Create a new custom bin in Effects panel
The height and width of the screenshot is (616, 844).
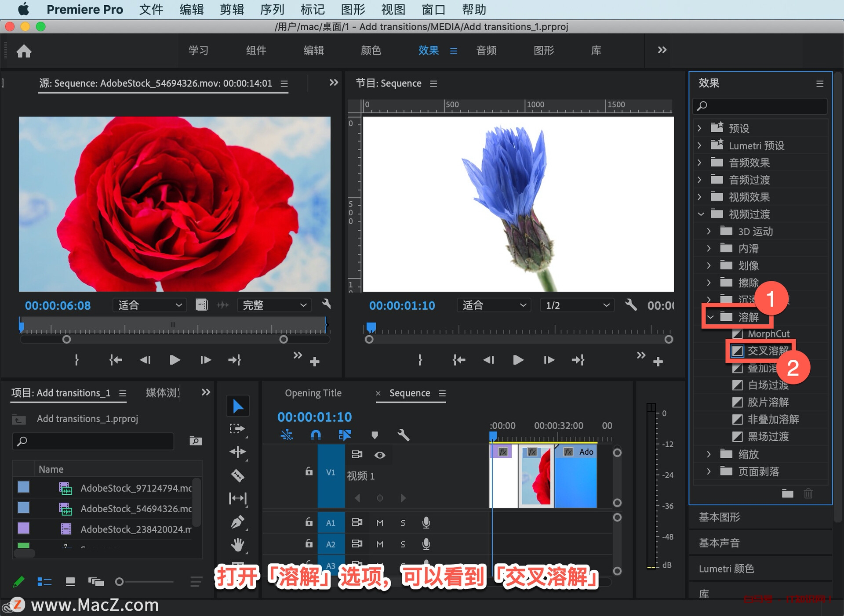tap(787, 493)
